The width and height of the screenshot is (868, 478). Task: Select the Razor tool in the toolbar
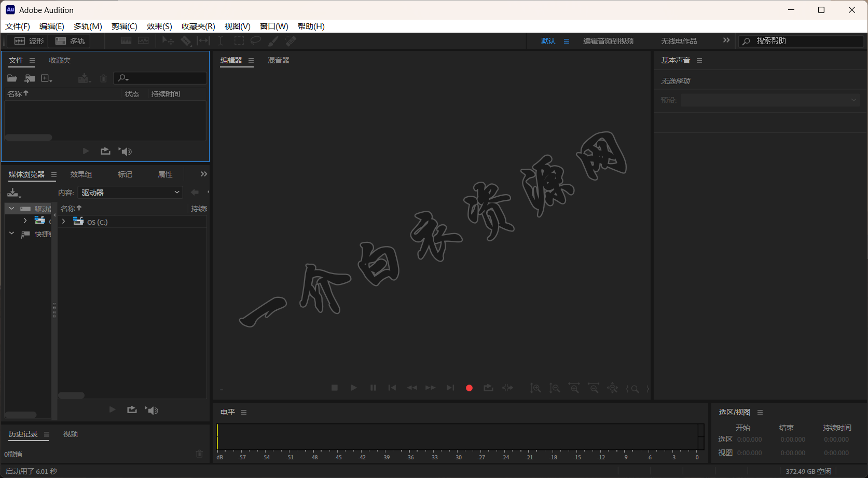(186, 41)
